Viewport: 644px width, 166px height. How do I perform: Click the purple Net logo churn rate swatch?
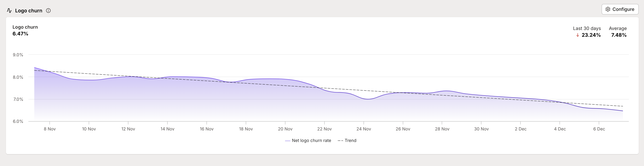pyautogui.click(x=288, y=141)
